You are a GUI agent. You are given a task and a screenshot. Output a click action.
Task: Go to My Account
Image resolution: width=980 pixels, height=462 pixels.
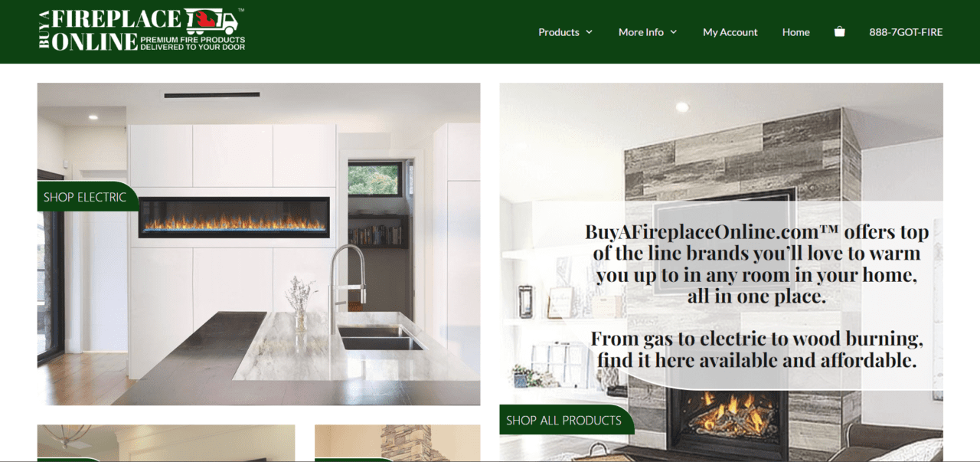pyautogui.click(x=730, y=32)
